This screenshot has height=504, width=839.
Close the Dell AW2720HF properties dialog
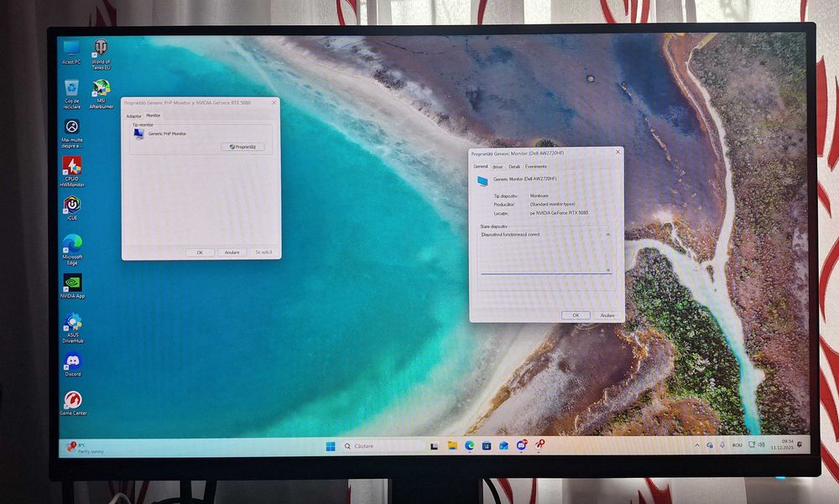[x=618, y=152]
